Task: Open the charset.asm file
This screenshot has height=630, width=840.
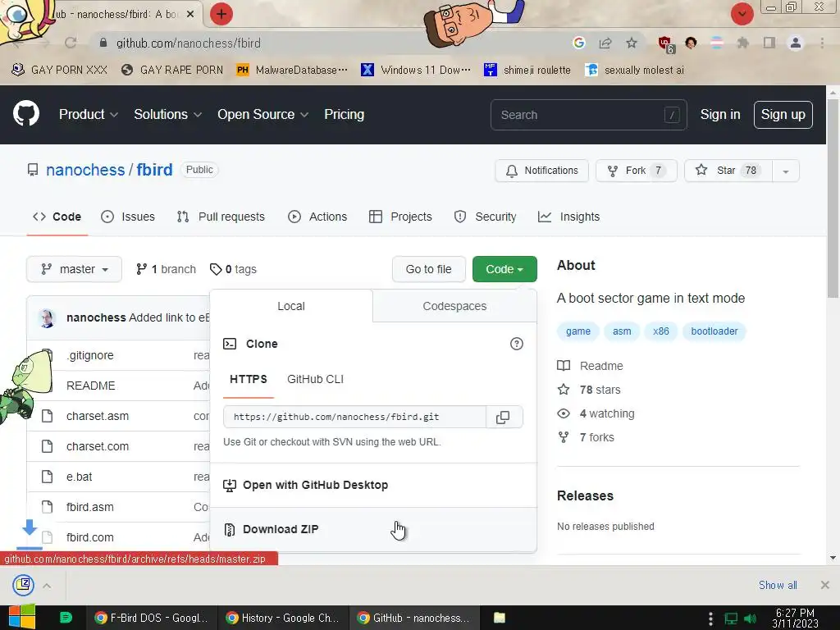Action: (98, 416)
